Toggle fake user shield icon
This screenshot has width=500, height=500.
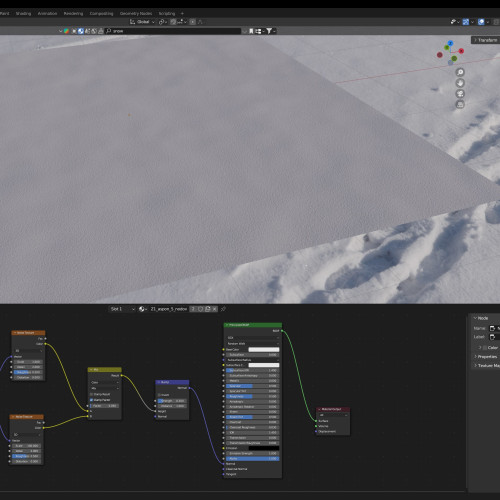pyautogui.click(x=200, y=309)
